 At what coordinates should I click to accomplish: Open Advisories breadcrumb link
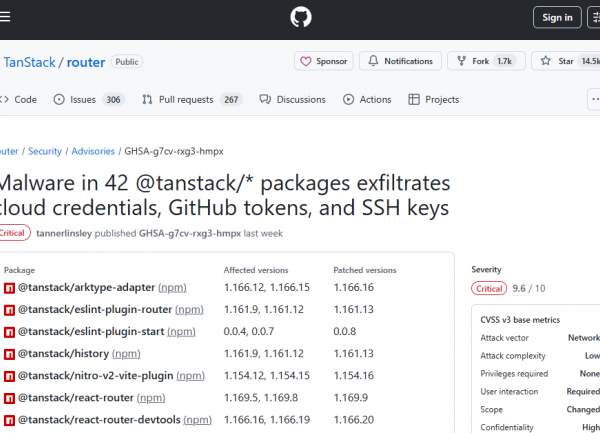point(93,151)
